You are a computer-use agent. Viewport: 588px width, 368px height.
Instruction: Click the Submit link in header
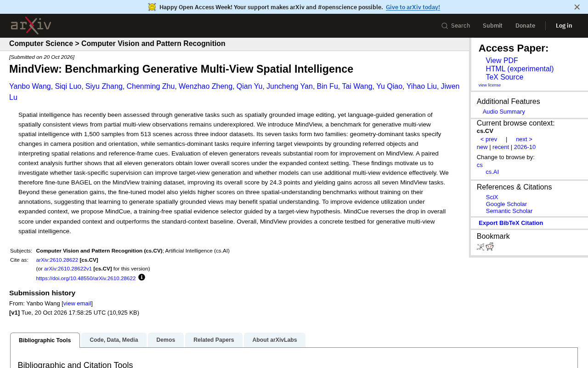[x=492, y=26]
